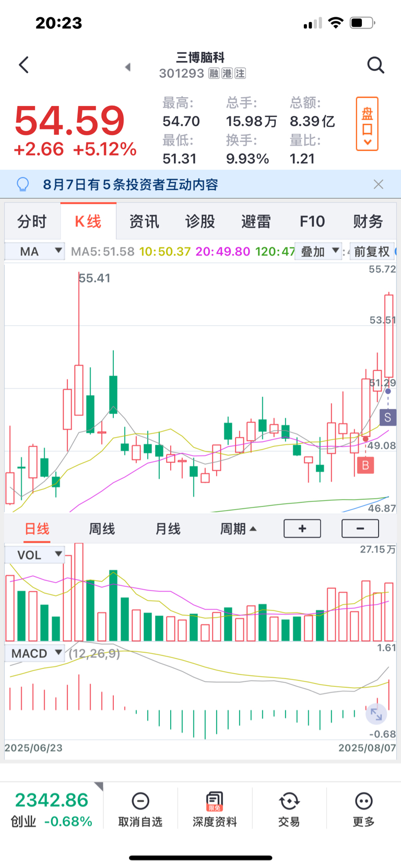Switch to the 避雷 tab
The image size is (401, 868).
(256, 221)
